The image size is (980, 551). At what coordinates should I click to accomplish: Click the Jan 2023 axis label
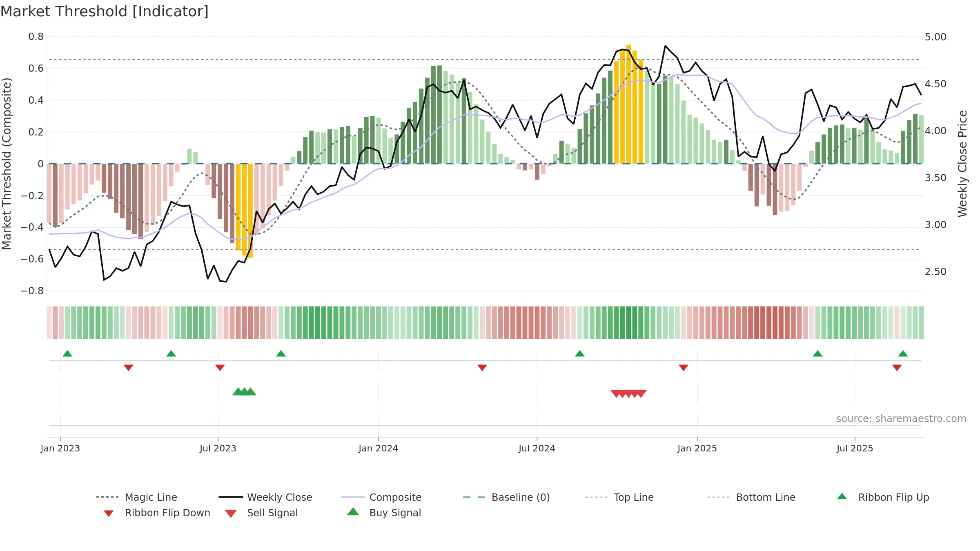60,448
